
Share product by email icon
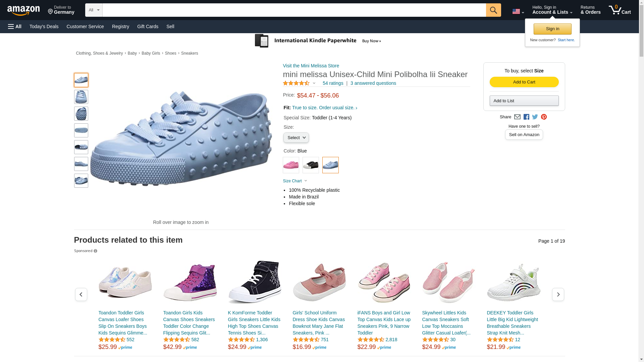517,117
